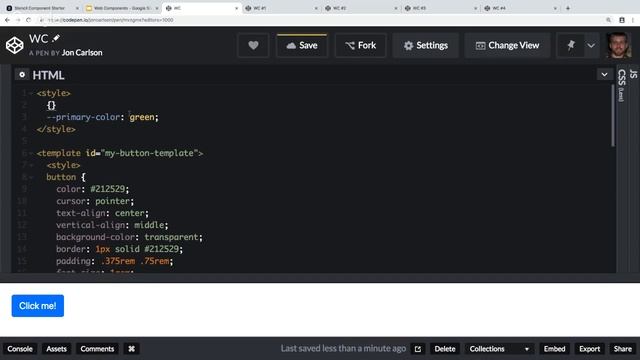This screenshot has height=360, width=640.
Task: Open pen in new window icon
Action: [418, 349]
